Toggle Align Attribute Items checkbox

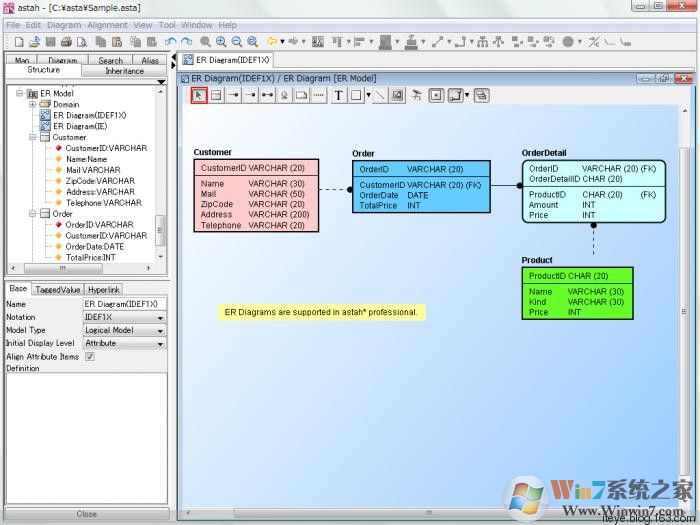90,356
